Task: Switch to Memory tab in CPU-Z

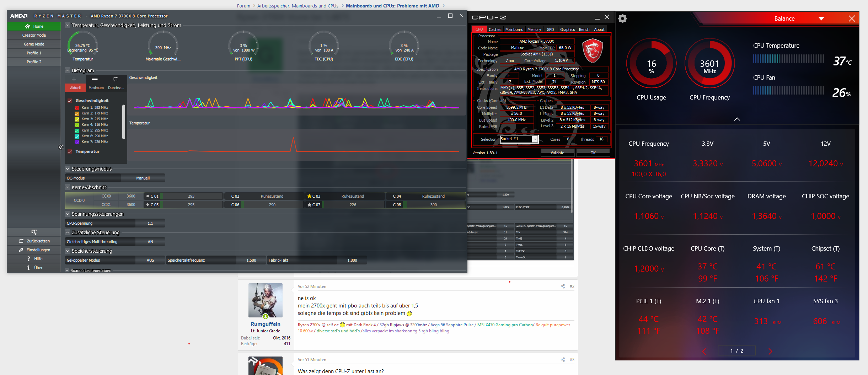Action: coord(534,30)
